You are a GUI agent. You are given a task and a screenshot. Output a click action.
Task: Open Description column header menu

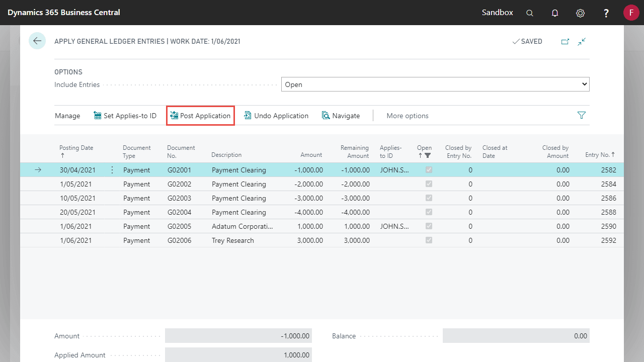226,155
